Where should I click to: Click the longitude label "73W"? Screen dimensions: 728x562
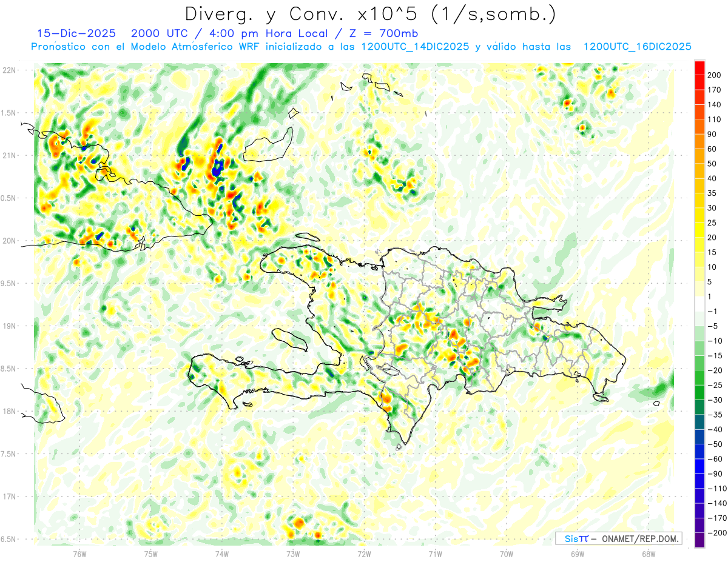click(x=292, y=553)
